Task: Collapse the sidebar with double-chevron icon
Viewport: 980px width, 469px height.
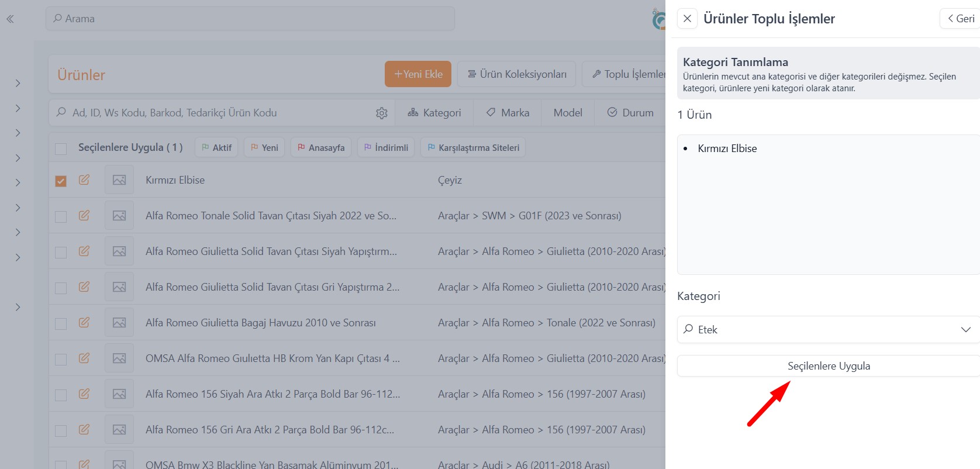Action: pyautogui.click(x=10, y=19)
